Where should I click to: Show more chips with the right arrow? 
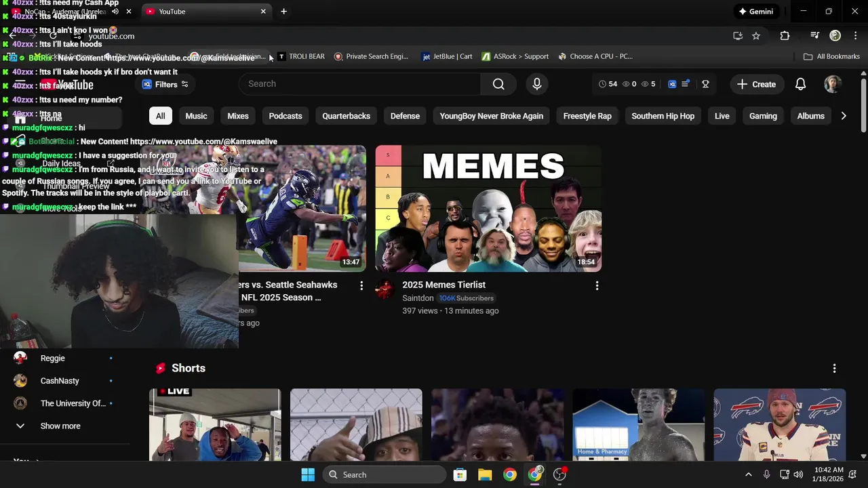pyautogui.click(x=843, y=116)
